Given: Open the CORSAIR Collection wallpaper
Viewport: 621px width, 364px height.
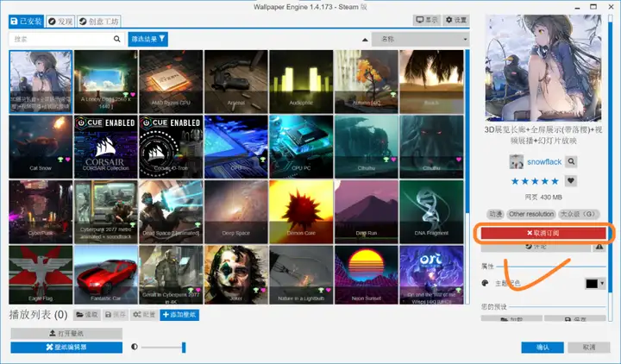Looking at the screenshot, I should click(x=106, y=147).
